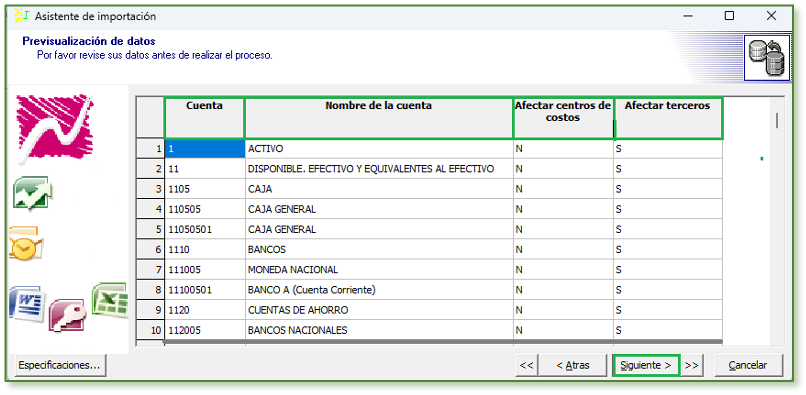Click the < Atras button
This screenshot has width=806, height=395.
point(573,365)
